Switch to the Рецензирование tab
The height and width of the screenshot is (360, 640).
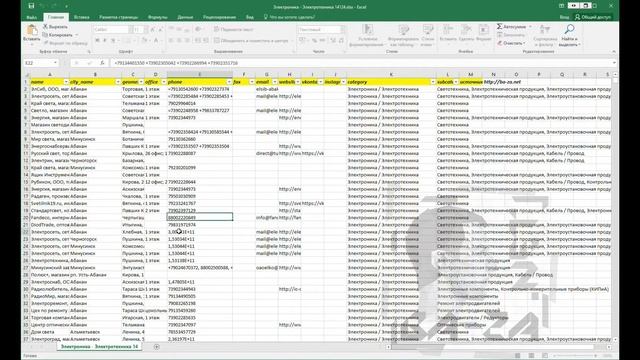[x=219, y=17]
